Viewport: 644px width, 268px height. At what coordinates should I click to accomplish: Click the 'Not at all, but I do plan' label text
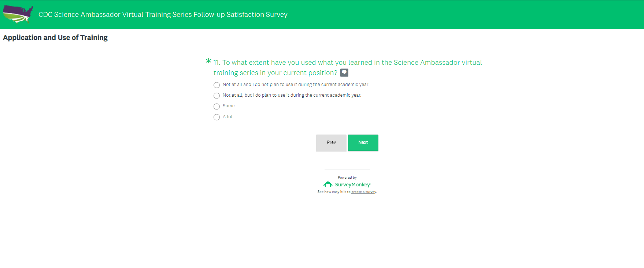click(x=292, y=95)
